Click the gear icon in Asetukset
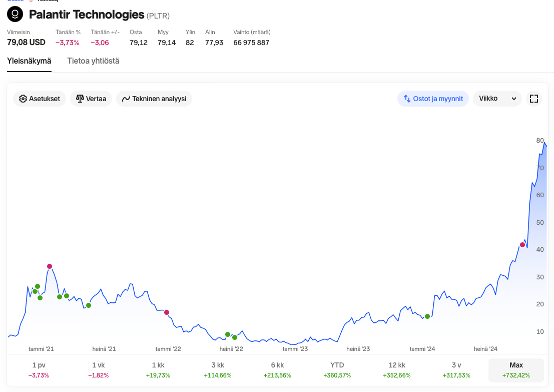The height and width of the screenshot is (392, 554). 23,99
